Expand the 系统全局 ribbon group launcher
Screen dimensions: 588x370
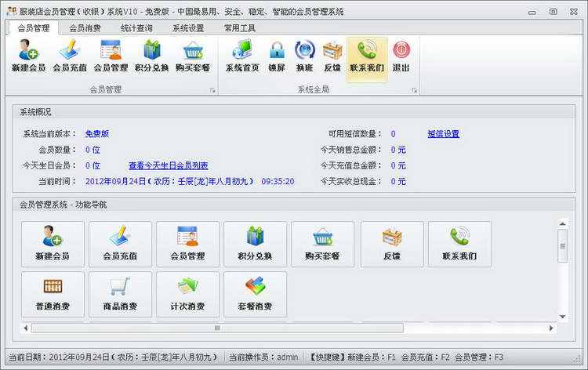(x=415, y=91)
